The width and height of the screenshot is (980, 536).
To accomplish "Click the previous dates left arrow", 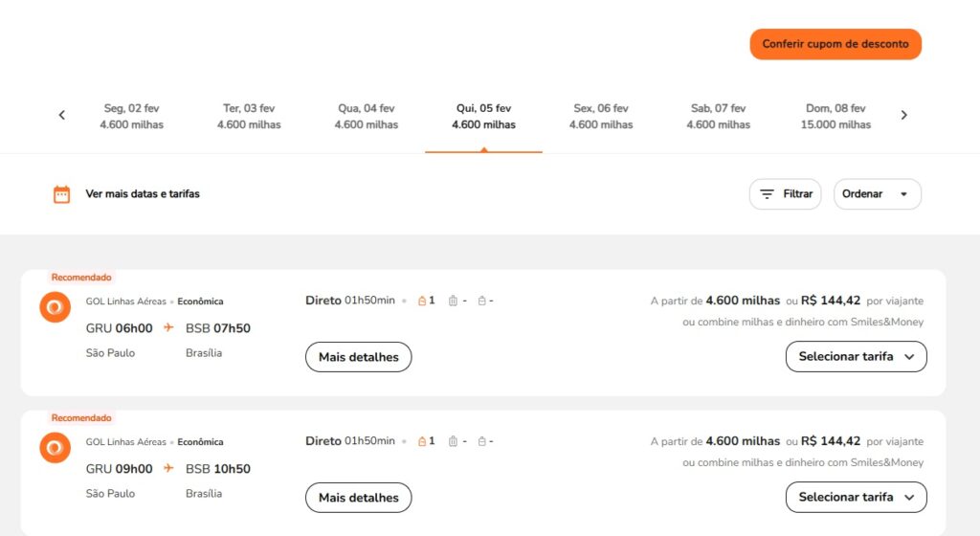I will (62, 115).
